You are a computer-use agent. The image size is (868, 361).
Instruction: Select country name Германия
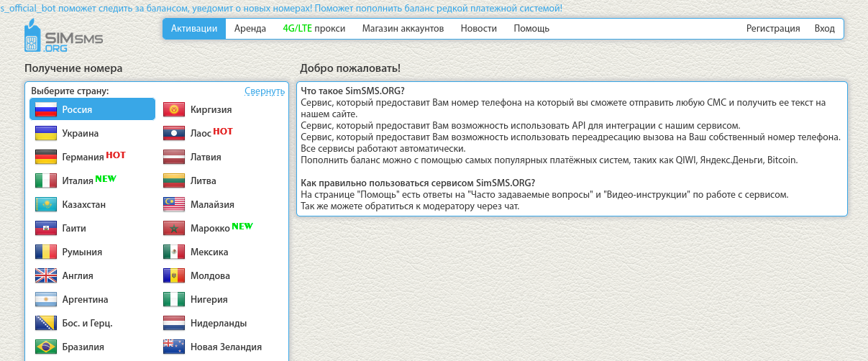pos(83,157)
